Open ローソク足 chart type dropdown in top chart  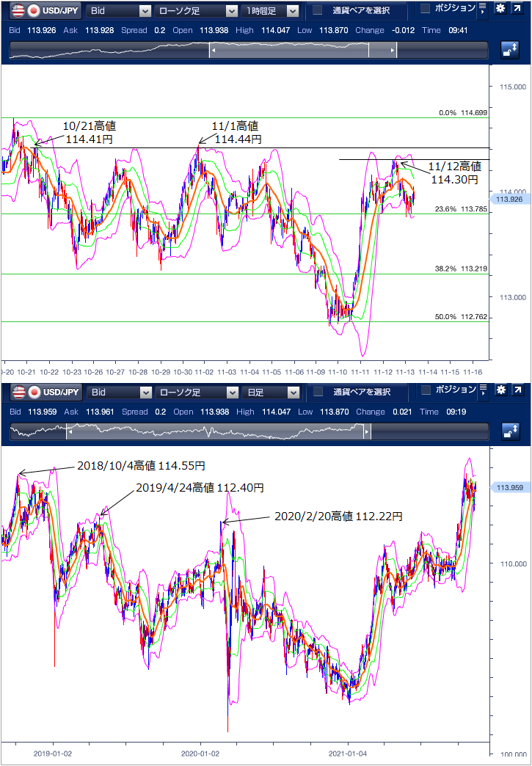196,10
